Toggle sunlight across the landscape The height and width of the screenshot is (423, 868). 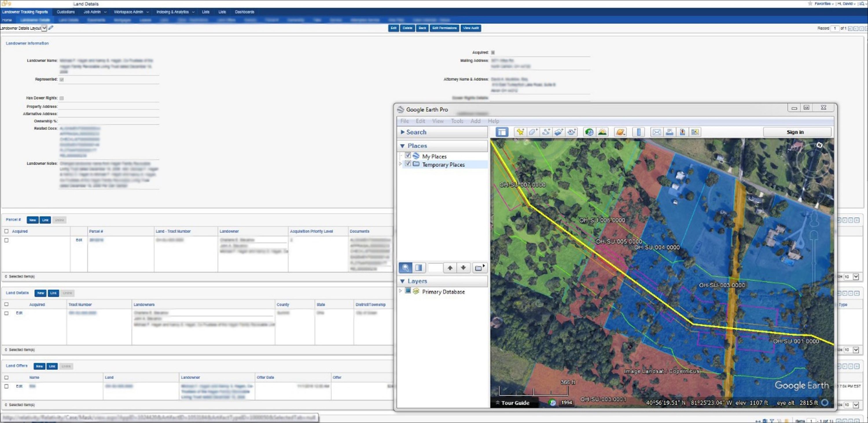(x=602, y=132)
